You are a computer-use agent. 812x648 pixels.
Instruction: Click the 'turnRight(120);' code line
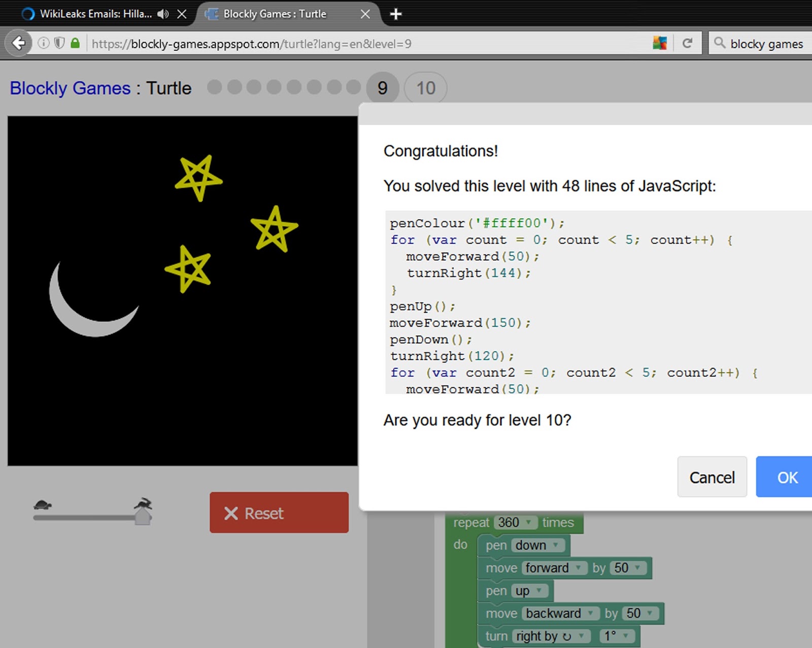452,356
